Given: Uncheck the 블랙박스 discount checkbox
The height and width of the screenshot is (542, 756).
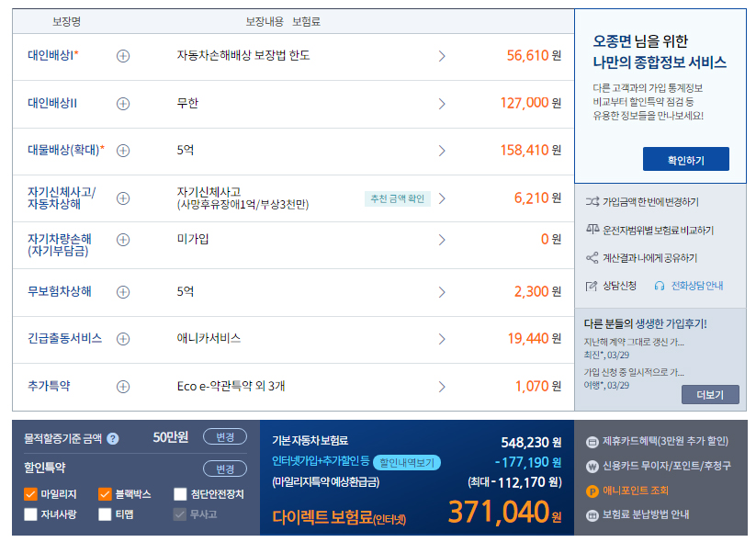Looking at the screenshot, I should (105, 494).
